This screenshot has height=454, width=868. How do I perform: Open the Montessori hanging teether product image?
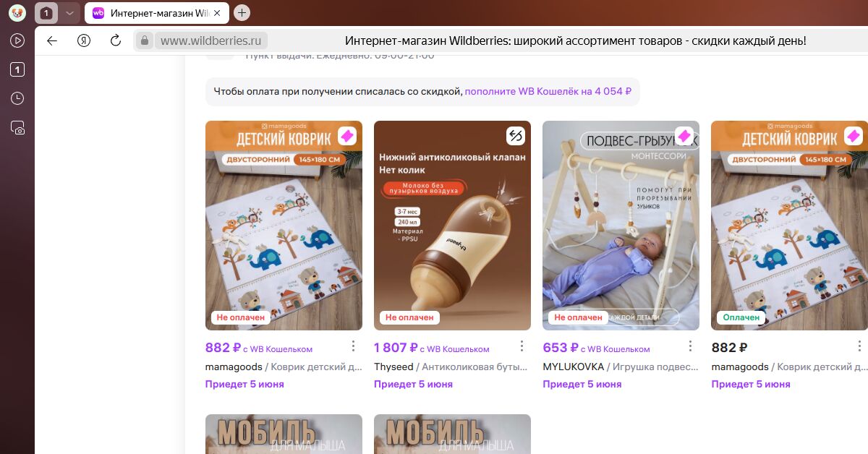click(621, 226)
